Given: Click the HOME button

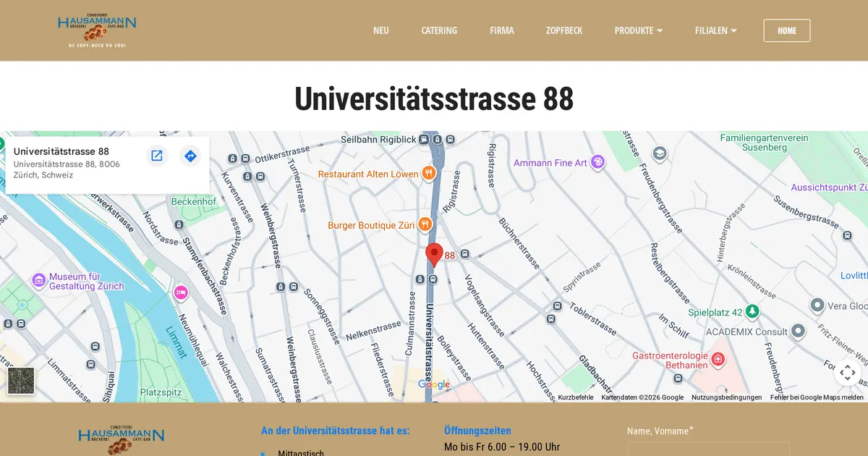Looking at the screenshot, I should tap(787, 30).
